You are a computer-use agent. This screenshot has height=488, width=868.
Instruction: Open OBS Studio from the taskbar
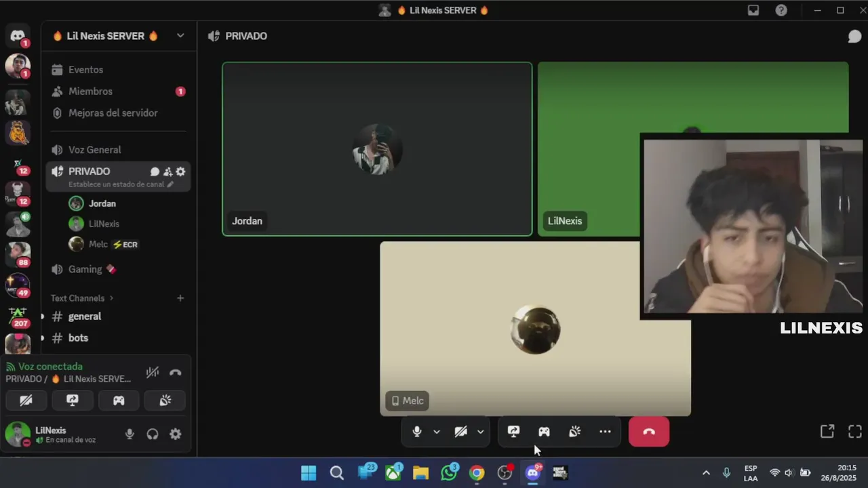point(505,472)
